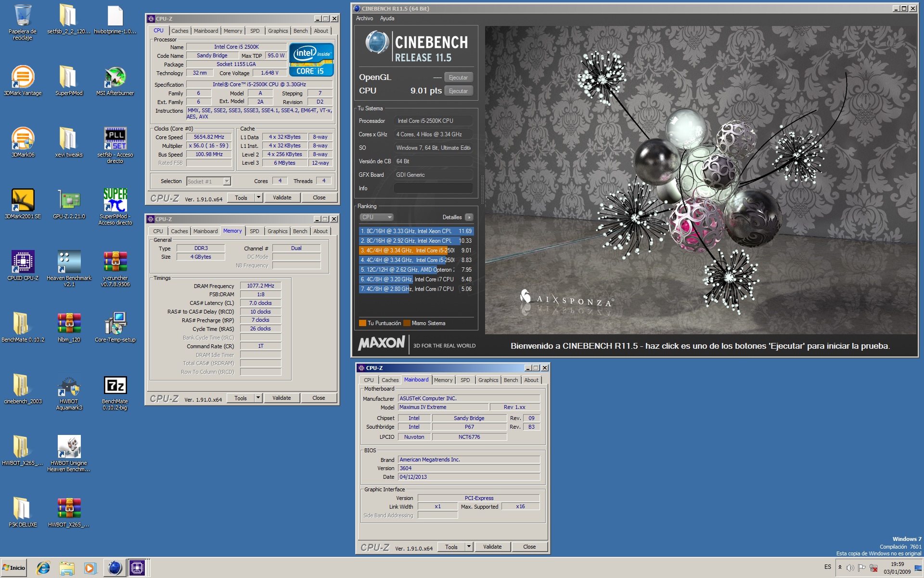Image resolution: width=924 pixels, height=578 pixels.
Task: Open the Archivo menu in Cinebench
Action: [364, 18]
